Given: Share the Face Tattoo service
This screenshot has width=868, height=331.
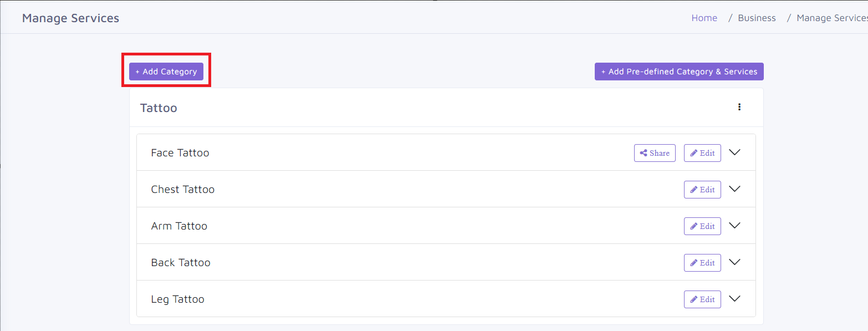Looking at the screenshot, I should point(655,153).
